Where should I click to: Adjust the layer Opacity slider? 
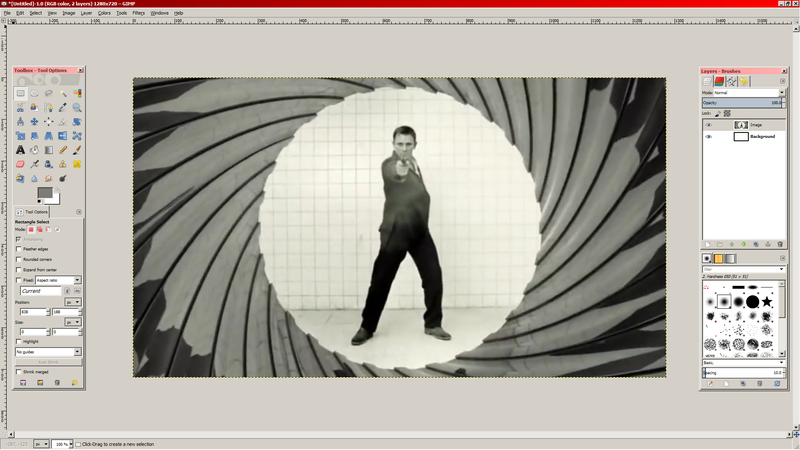pyautogui.click(x=742, y=103)
